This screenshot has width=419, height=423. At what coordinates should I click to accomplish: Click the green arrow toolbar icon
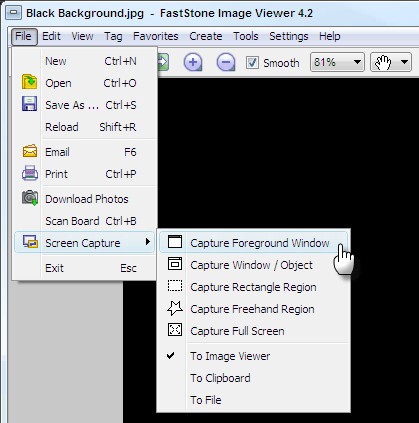tap(163, 62)
